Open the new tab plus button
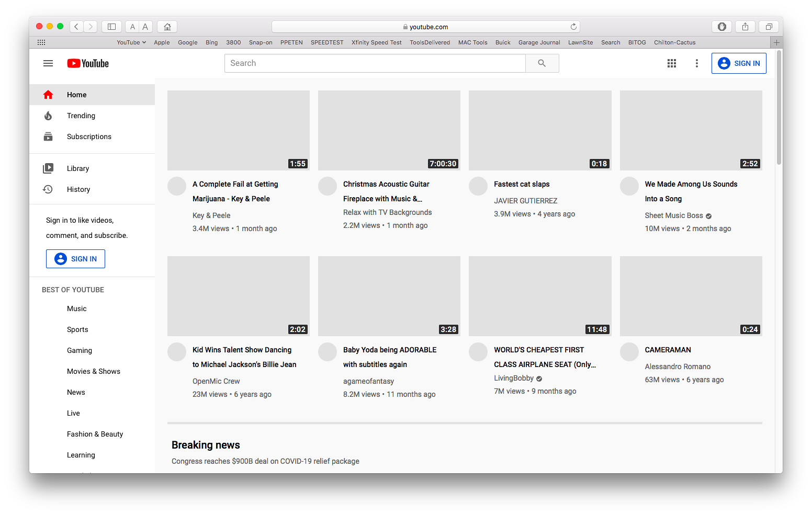The height and width of the screenshot is (515, 812). point(776,42)
